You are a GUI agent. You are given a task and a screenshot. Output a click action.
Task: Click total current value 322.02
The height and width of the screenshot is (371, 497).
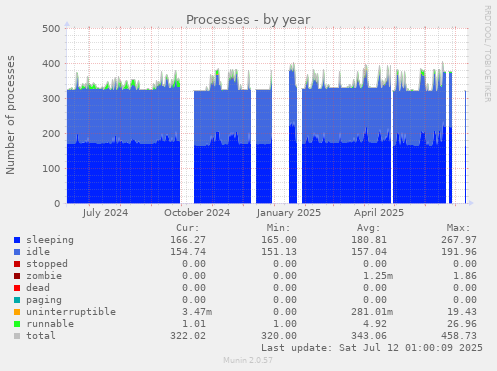[188, 336]
